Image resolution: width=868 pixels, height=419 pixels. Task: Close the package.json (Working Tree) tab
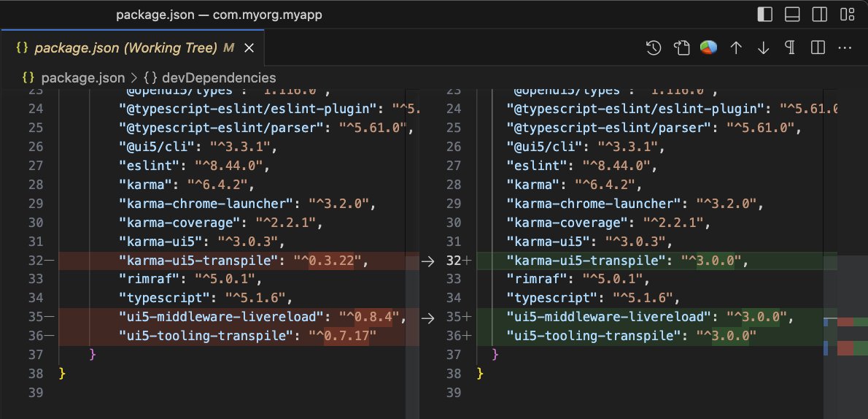point(249,48)
